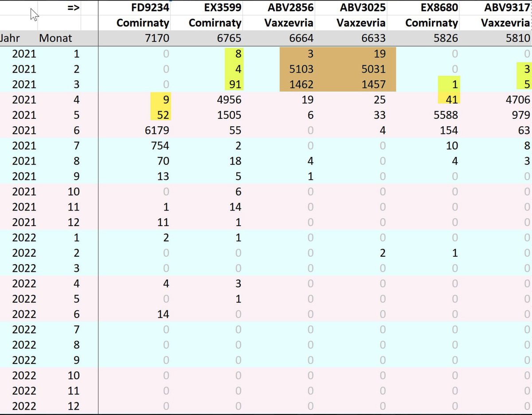This screenshot has width=532, height=415.
Task: Click cell with value 1462
Action: click(x=301, y=85)
